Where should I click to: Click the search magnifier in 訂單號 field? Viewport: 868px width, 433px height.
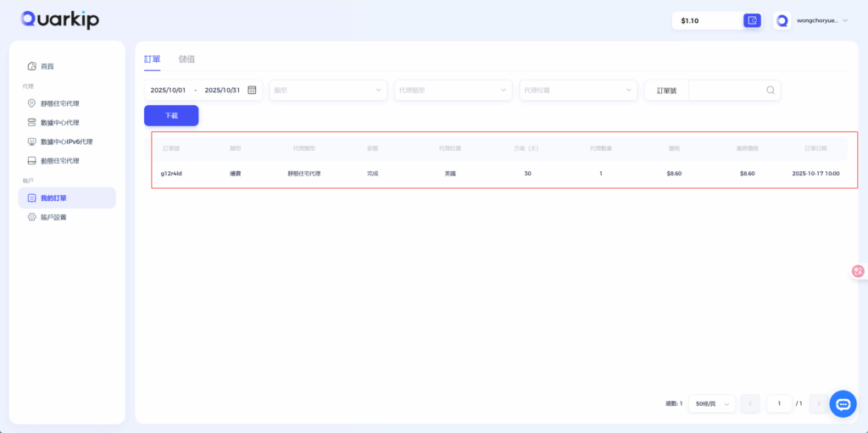click(x=770, y=90)
